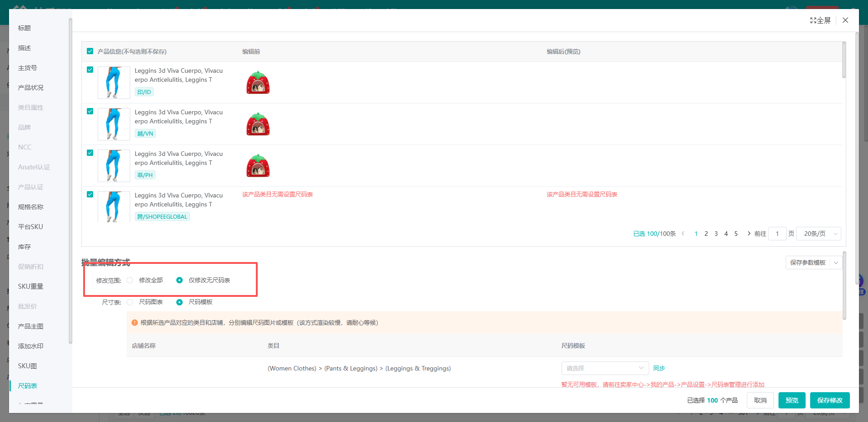The height and width of the screenshot is (422, 868).
Task: Uncheck the 菲/PH product row checkbox
Action: 90,153
